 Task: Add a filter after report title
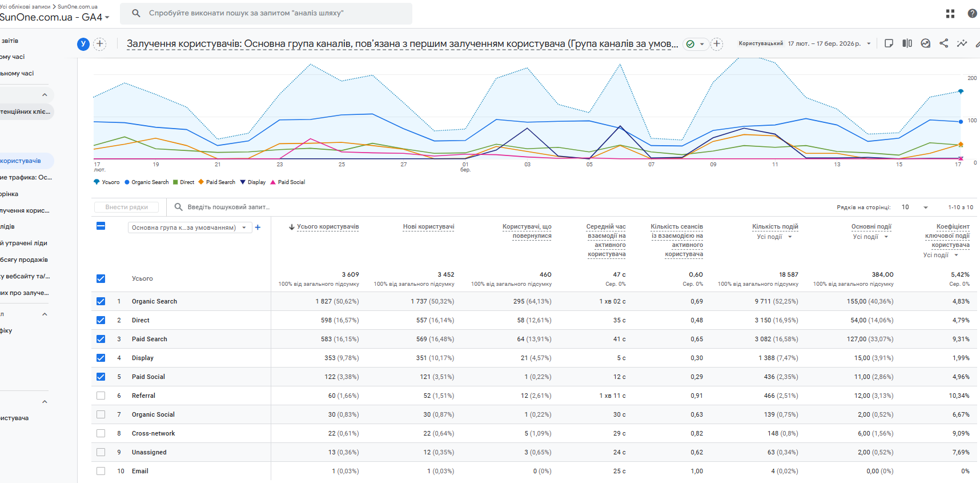click(x=717, y=44)
